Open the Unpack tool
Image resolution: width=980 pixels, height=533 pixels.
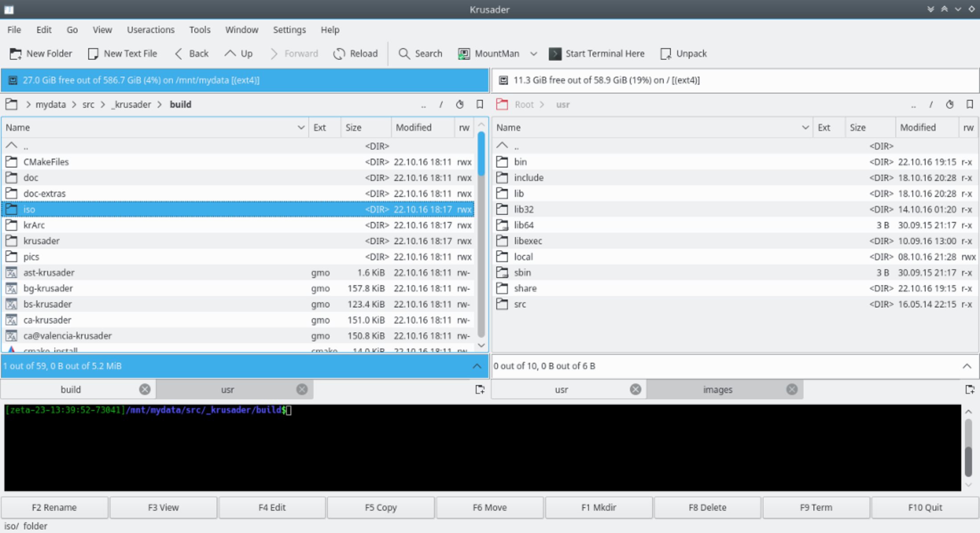click(683, 53)
